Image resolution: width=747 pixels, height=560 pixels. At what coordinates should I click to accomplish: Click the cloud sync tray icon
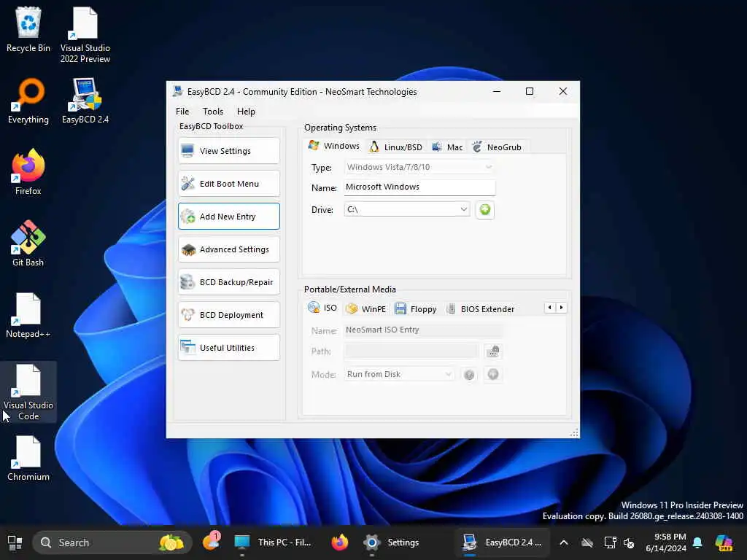pyautogui.click(x=587, y=542)
